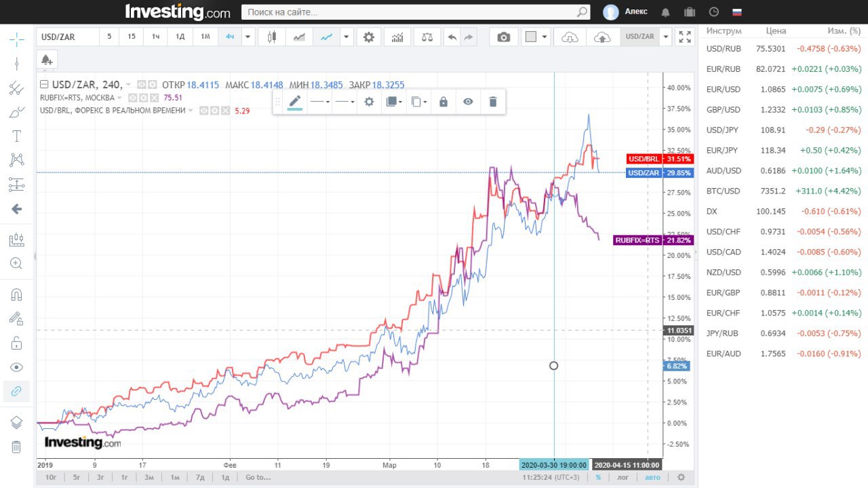Set range to 3м
Screen dimensions: 868x488
pos(149,478)
